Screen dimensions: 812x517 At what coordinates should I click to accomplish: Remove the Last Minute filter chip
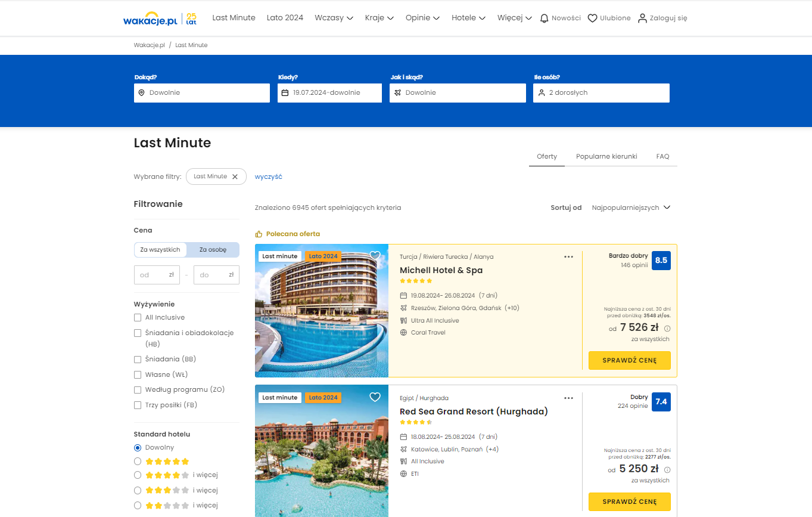pyautogui.click(x=235, y=177)
